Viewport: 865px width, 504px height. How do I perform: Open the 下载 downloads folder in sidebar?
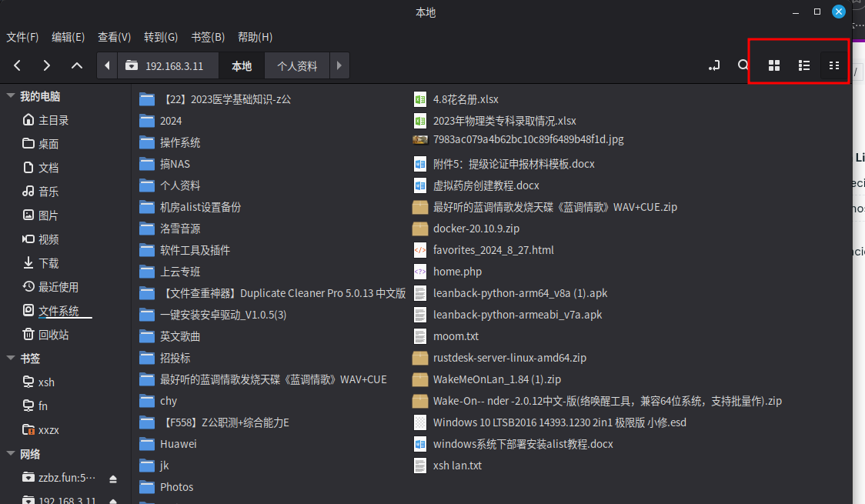pos(42,262)
